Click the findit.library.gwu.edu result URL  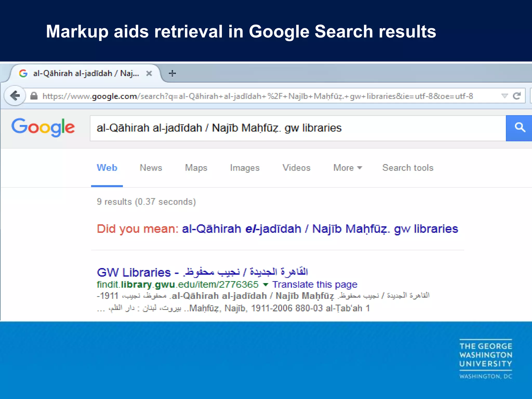pyautogui.click(x=178, y=285)
